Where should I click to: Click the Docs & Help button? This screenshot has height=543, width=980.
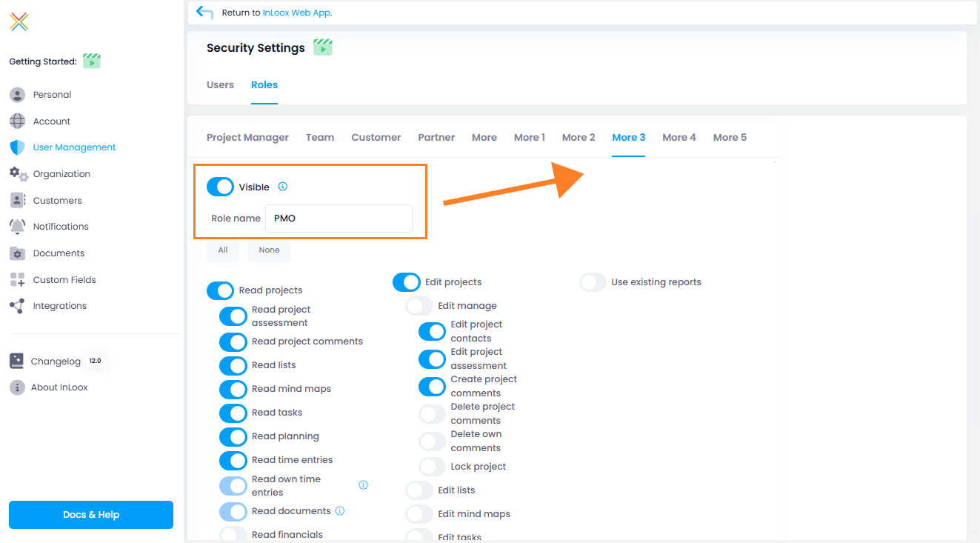pyautogui.click(x=91, y=515)
